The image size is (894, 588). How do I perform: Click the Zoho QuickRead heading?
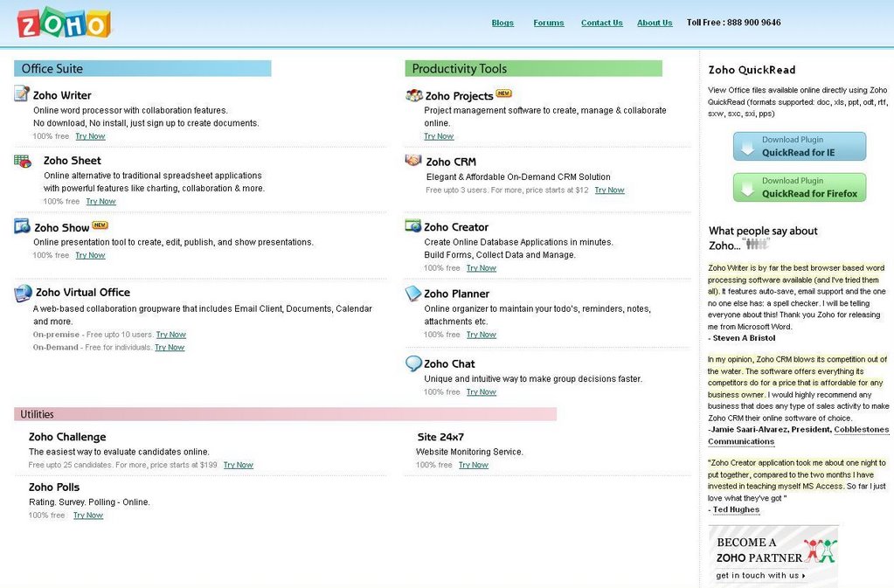(752, 70)
